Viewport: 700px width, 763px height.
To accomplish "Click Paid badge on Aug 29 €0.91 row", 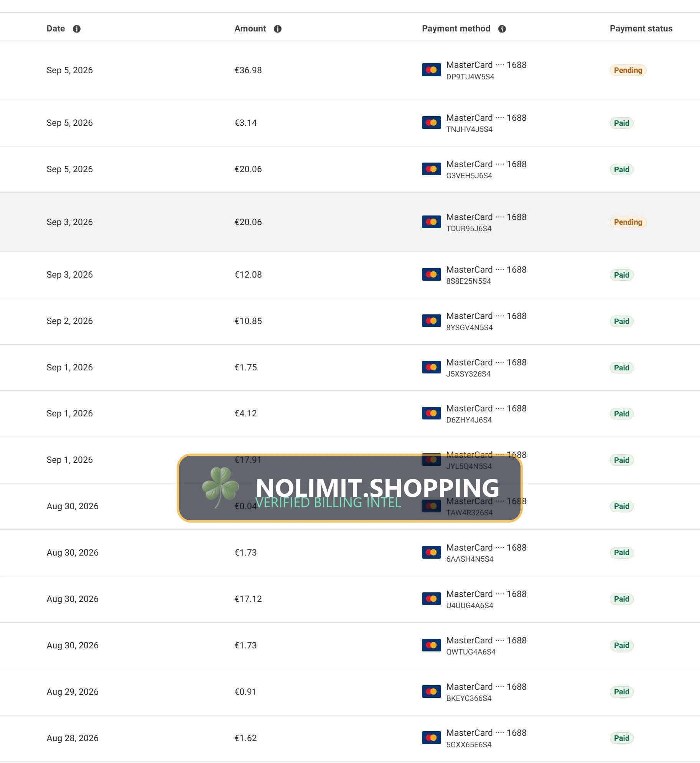I will click(621, 692).
